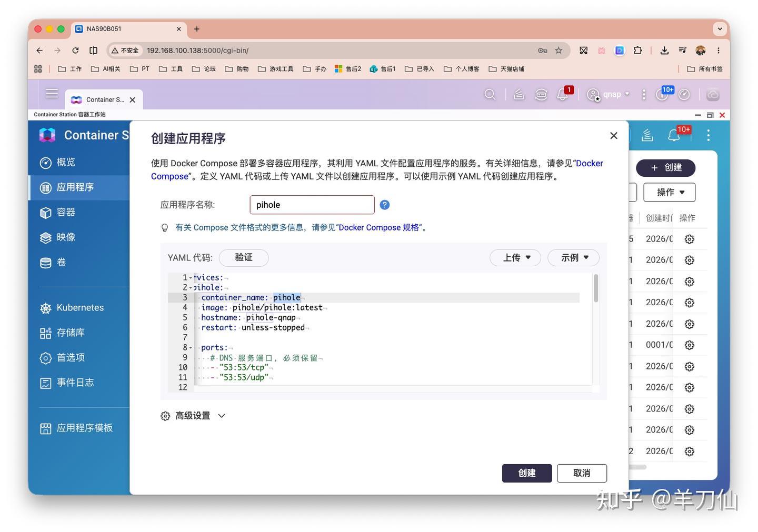Collapse the YAML fold at line 1
The image size is (758, 532).
(x=191, y=278)
